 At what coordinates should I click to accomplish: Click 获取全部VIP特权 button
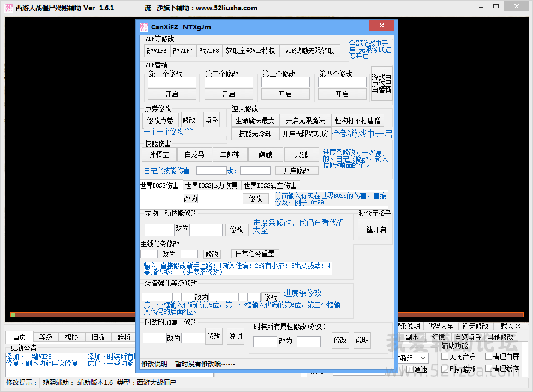pos(251,51)
